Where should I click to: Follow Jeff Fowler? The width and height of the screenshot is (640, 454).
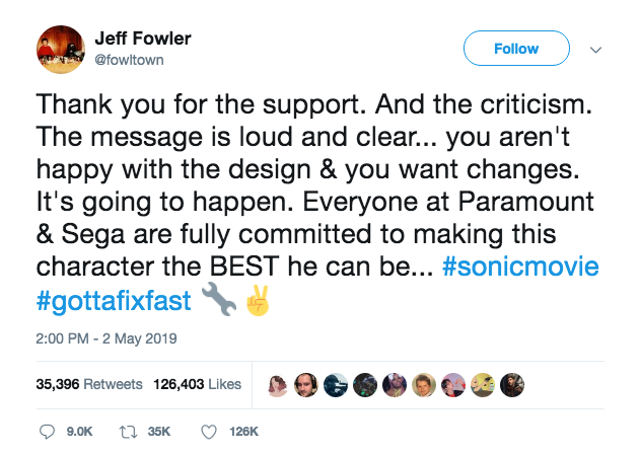click(x=516, y=48)
